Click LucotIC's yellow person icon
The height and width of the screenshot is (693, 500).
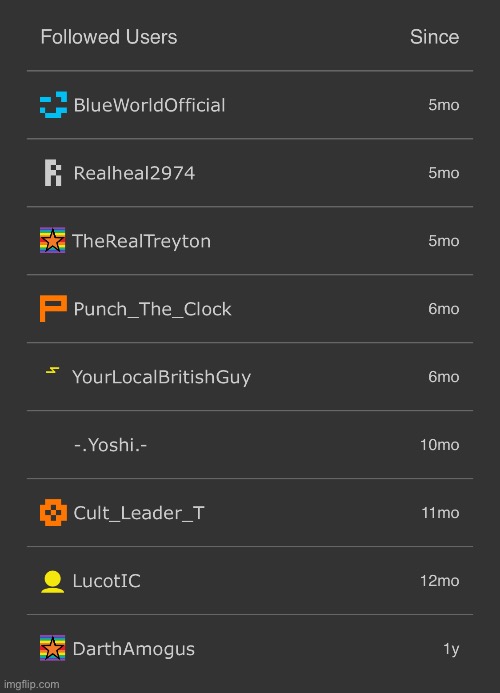pos(53,581)
